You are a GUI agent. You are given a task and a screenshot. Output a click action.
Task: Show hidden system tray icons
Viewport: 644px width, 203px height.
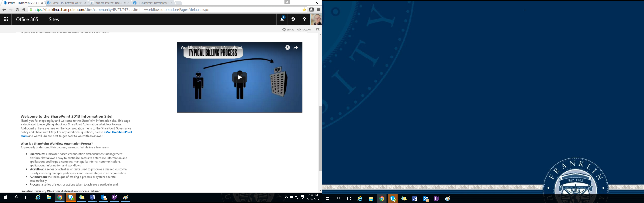286,197
